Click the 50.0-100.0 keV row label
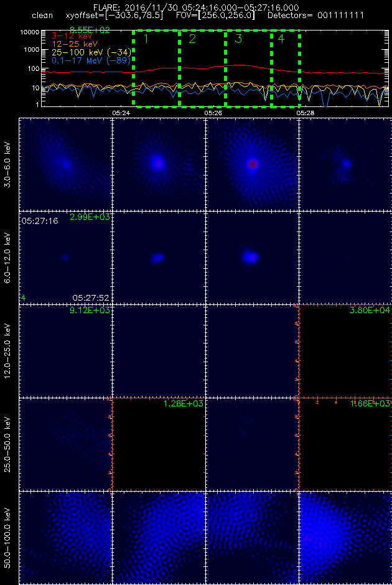 click(8, 538)
